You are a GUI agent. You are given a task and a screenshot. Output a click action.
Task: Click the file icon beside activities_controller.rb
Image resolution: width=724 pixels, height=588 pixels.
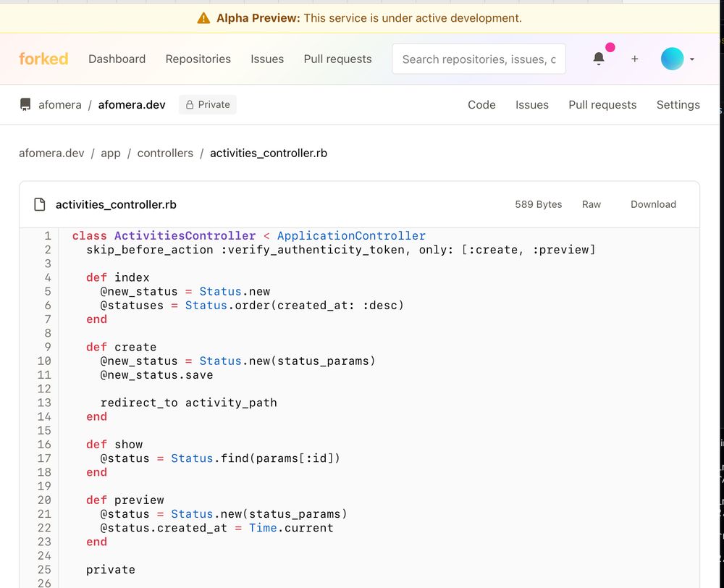(40, 204)
